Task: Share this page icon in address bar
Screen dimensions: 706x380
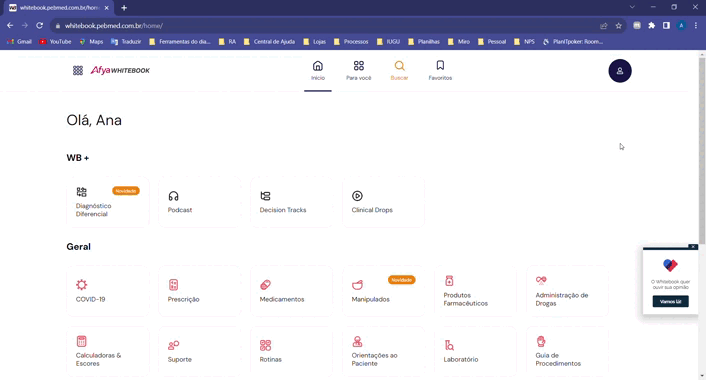Action: 604,26
